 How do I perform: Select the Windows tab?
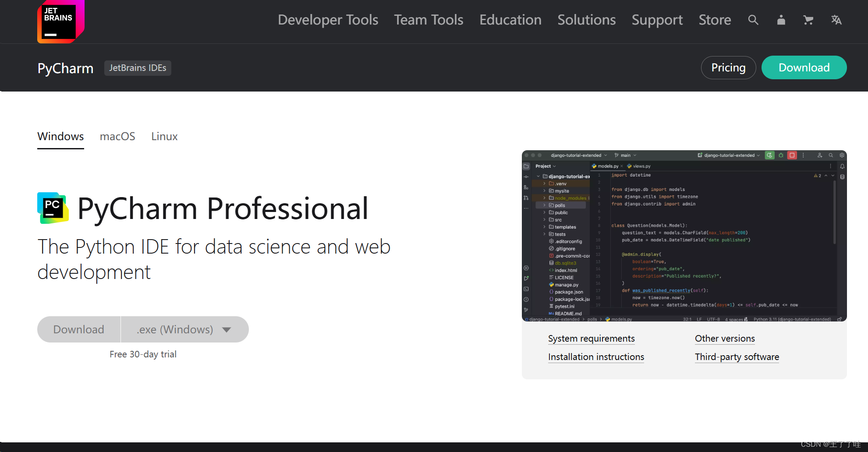(x=60, y=137)
